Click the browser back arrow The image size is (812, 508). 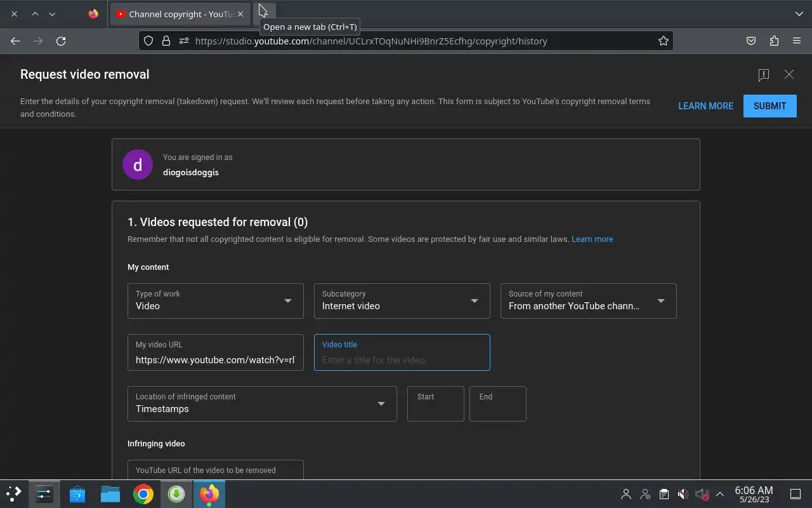(x=15, y=41)
